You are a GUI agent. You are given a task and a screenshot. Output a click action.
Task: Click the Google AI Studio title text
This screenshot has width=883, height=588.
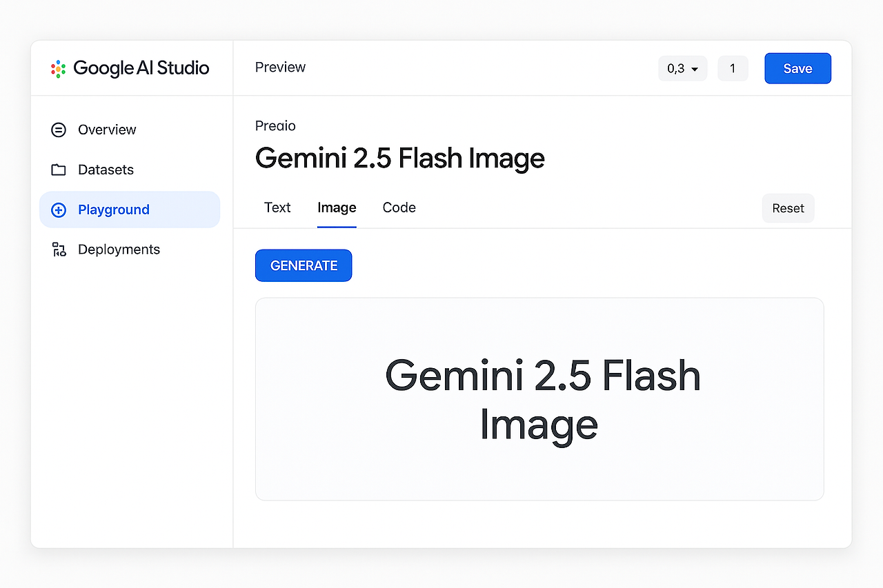pos(141,68)
